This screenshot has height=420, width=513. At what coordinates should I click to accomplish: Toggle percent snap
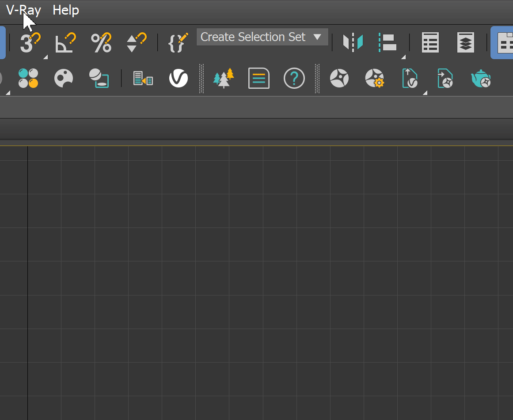pos(100,42)
